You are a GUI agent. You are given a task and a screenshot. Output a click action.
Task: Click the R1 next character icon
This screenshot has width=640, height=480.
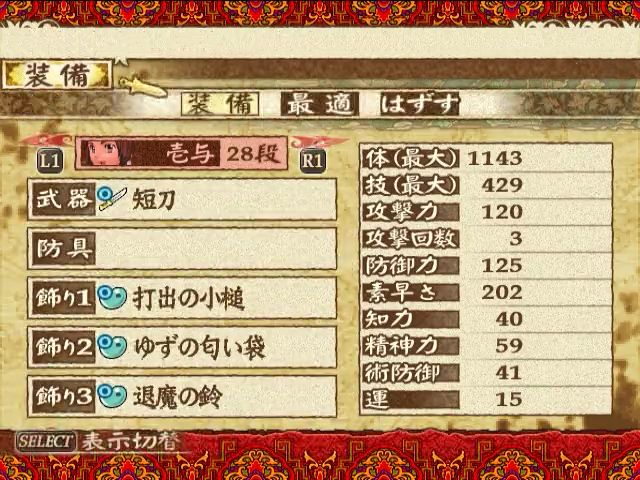[x=312, y=161]
